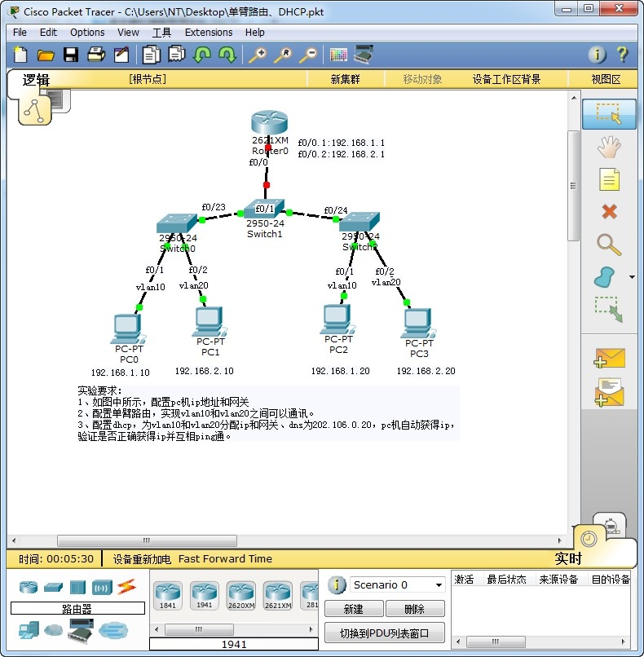Screen dimensions: 644x657
Task: Reset zoom with the R magnifier
Action: coord(283,55)
